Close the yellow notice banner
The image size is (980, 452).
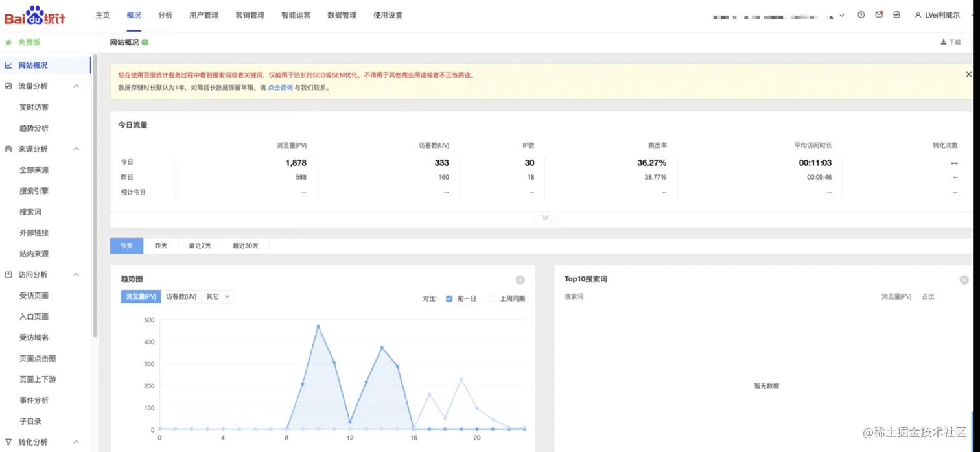coord(969,75)
